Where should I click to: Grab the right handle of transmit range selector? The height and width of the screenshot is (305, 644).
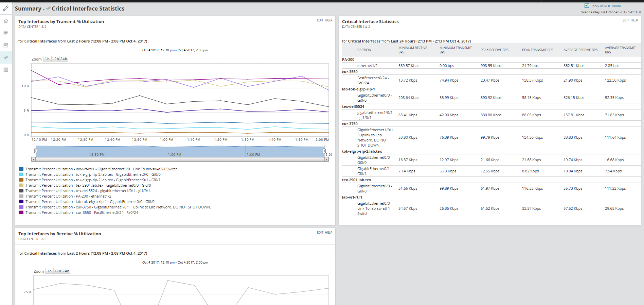click(x=324, y=151)
